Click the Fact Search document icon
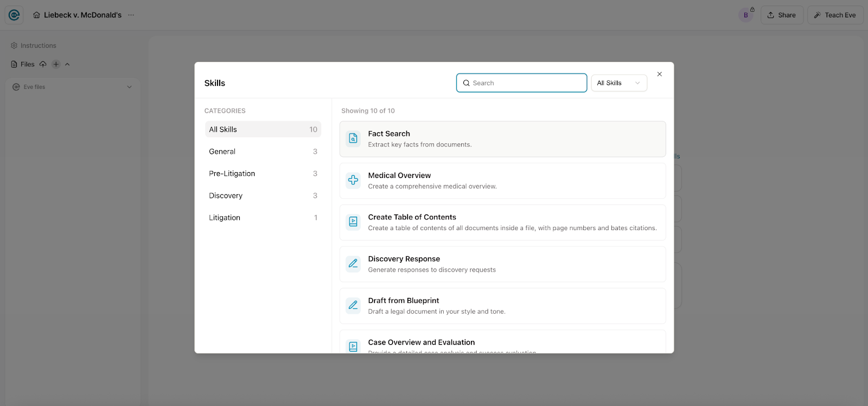The height and width of the screenshot is (406, 868). (353, 138)
